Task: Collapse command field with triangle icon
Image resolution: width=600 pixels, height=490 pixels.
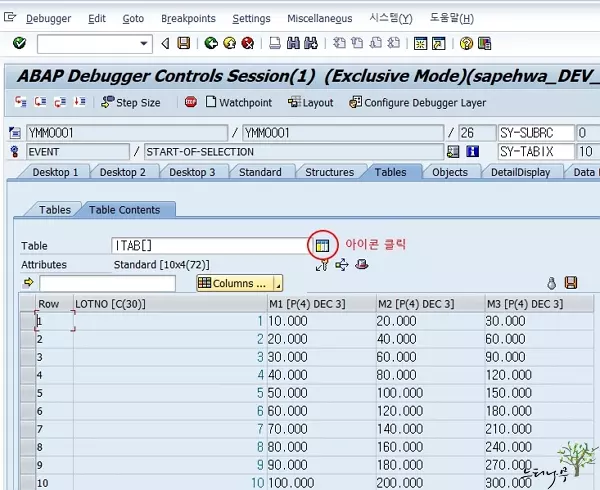Action: [165, 44]
